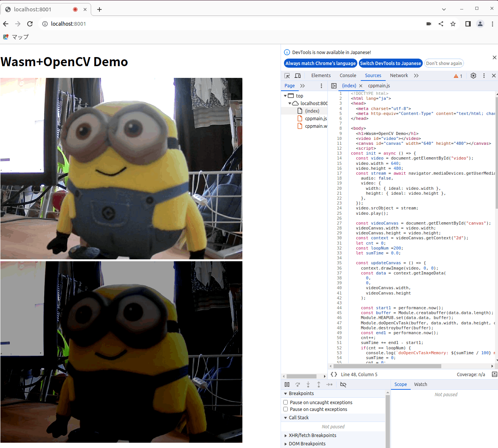This screenshot has height=448, width=498.
Task: Click Don't show again button
Action: (x=444, y=64)
